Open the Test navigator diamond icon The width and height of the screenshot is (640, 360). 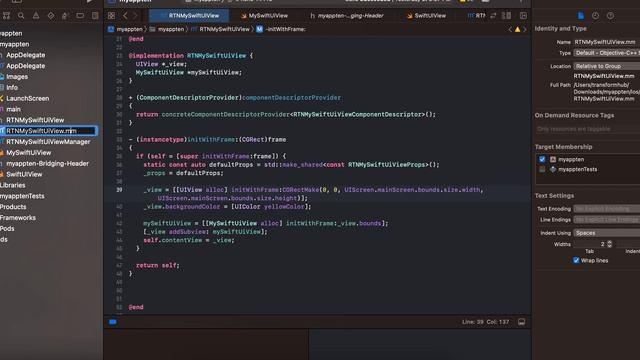pyautogui.click(x=51, y=16)
